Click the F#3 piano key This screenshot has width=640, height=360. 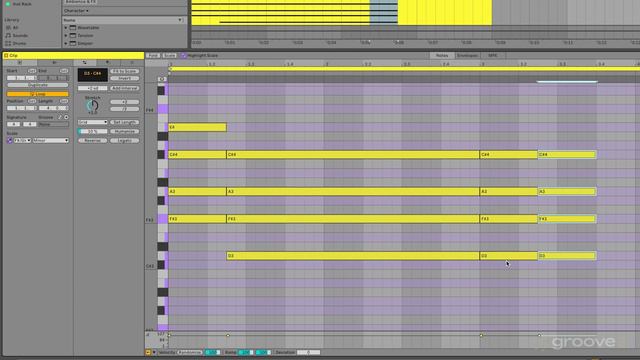pyautogui.click(x=163, y=219)
